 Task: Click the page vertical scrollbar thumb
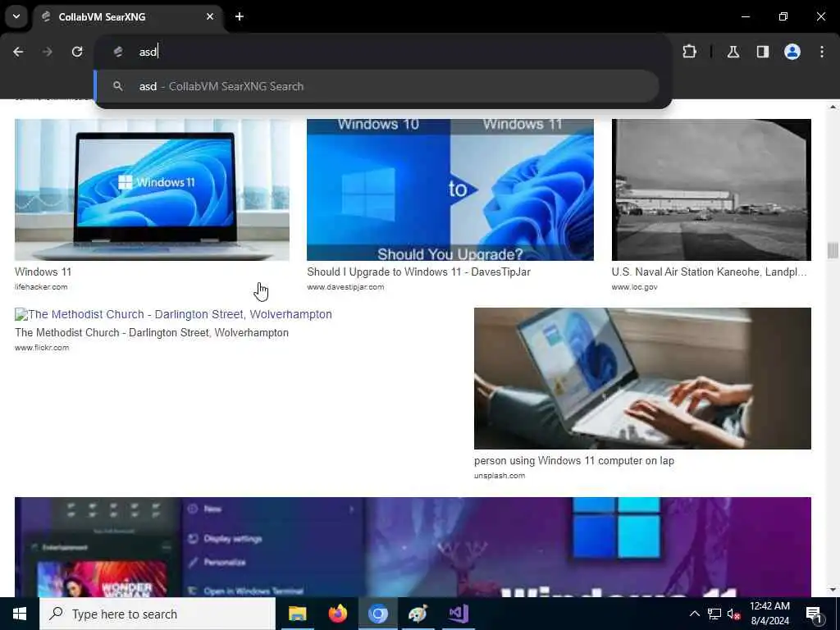tap(833, 250)
